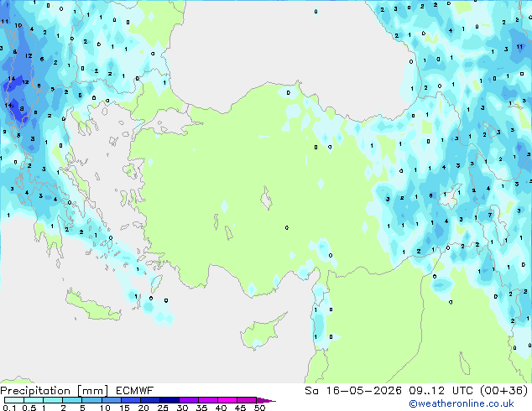Screen dimensions: 532x411
Task: Pick the 10–15 mm legend color swatch
Action: pyautogui.click(x=111, y=400)
